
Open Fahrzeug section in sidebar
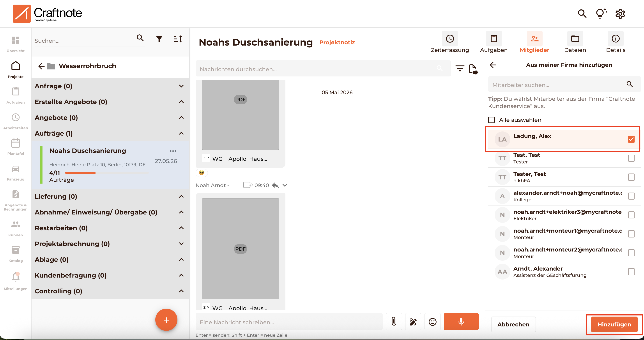click(x=16, y=172)
